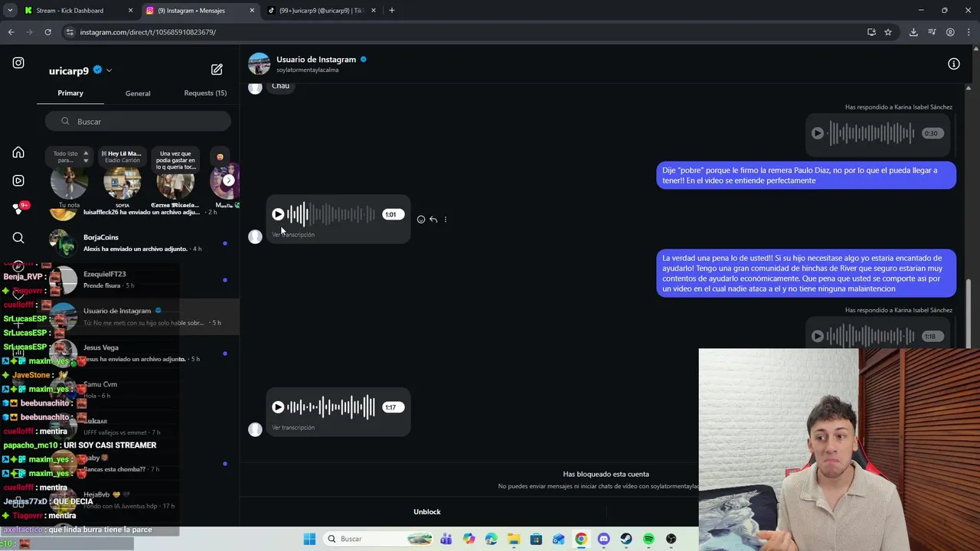The image size is (980, 551).
Task: Switch to the Primary inbox tab
Action: [70, 93]
